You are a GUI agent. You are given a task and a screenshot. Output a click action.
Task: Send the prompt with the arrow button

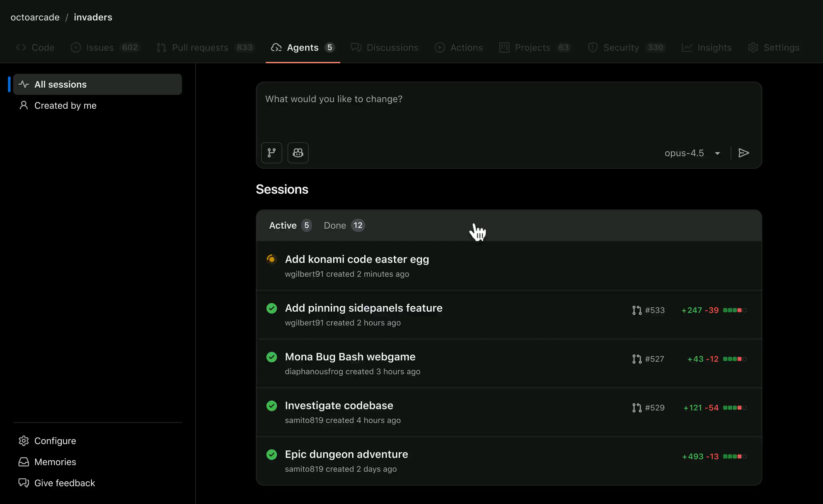744,153
